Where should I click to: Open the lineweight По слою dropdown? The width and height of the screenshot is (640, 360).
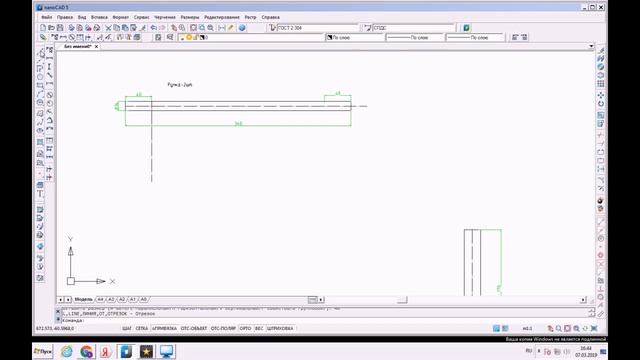pos(475,38)
